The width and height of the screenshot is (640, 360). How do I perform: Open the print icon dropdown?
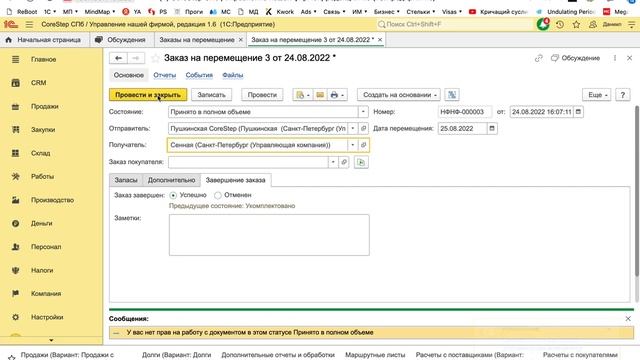[338, 95]
